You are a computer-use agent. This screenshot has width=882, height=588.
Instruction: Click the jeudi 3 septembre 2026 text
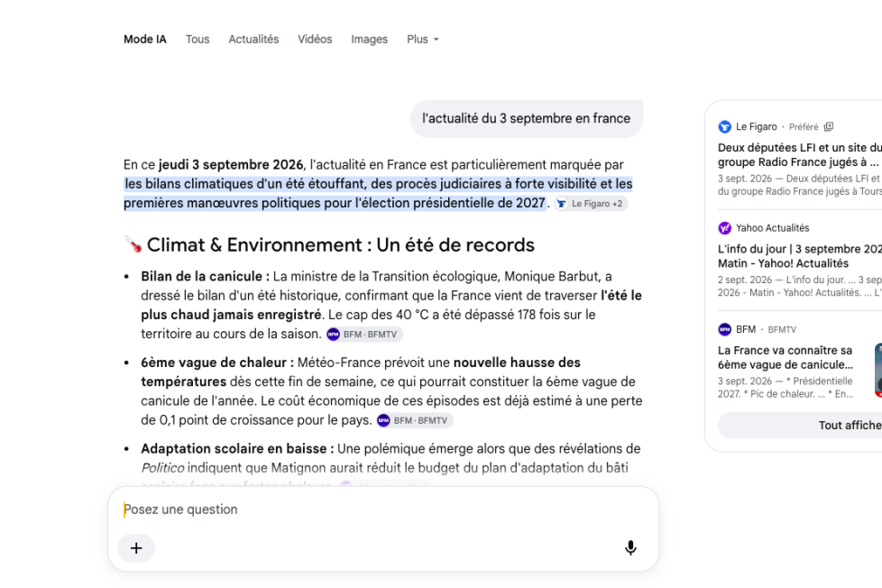pyautogui.click(x=231, y=165)
